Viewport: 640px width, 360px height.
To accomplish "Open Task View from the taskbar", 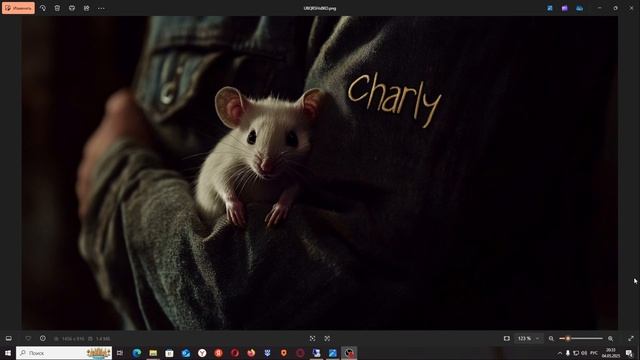I will (x=120, y=353).
